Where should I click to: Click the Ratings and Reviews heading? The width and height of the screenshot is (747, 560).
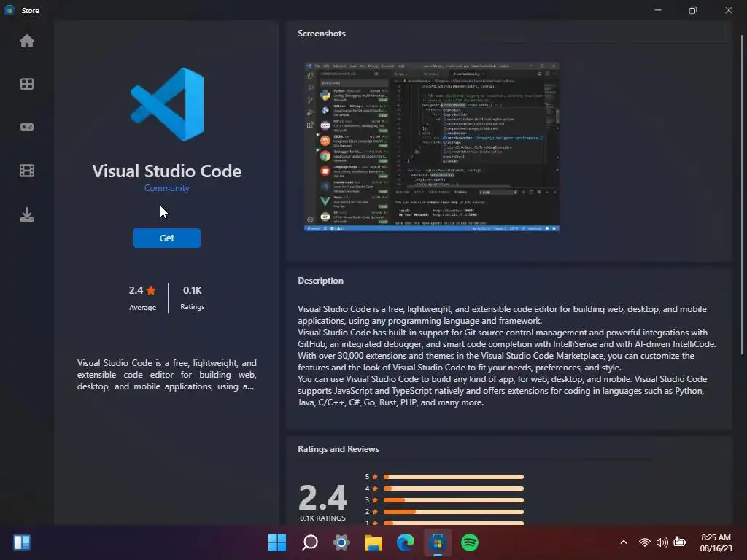coord(338,449)
